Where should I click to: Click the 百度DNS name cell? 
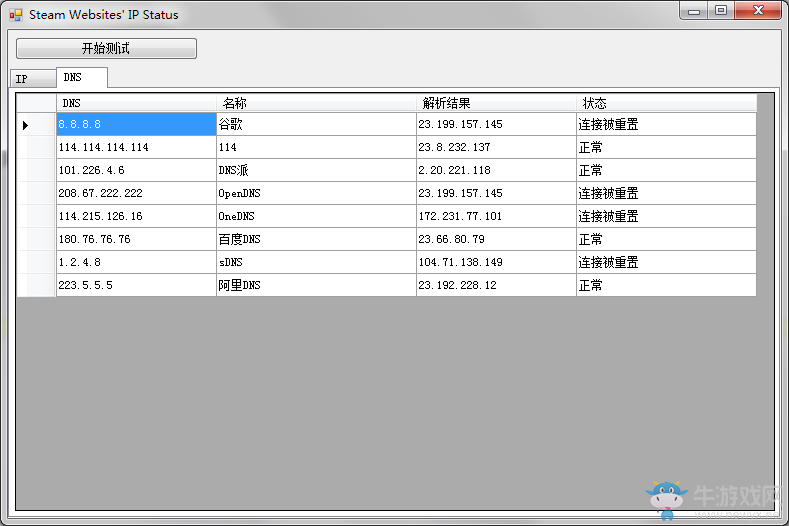point(317,239)
